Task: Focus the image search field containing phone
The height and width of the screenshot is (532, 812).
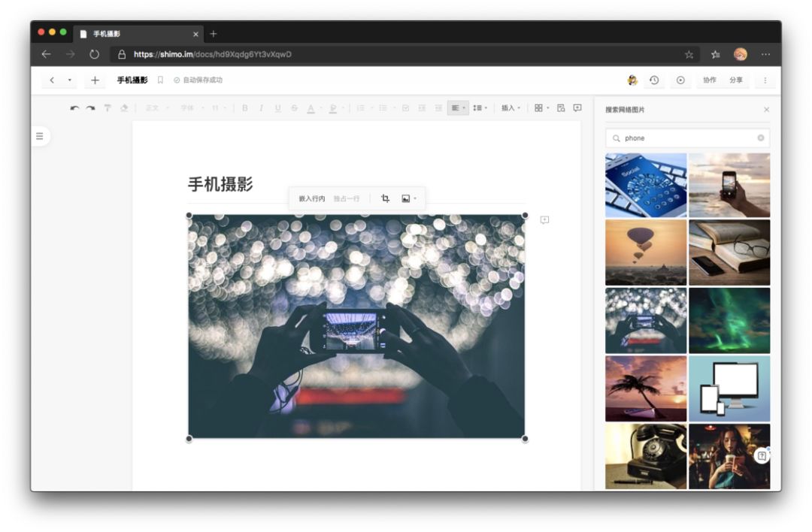Action: [x=687, y=138]
